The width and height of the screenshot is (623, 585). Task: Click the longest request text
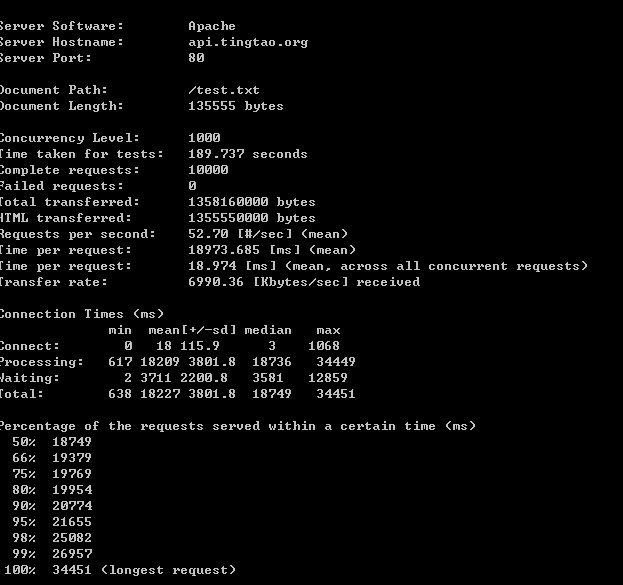click(x=168, y=570)
